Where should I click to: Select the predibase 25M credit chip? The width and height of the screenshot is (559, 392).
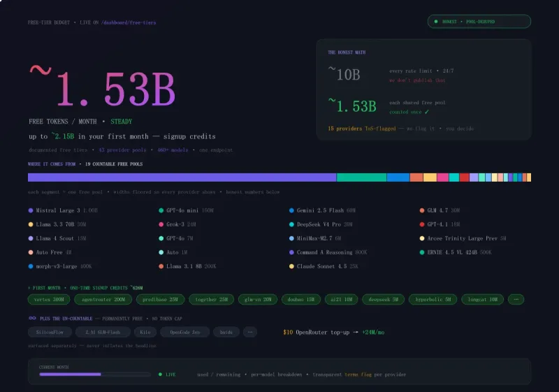[x=160, y=299]
